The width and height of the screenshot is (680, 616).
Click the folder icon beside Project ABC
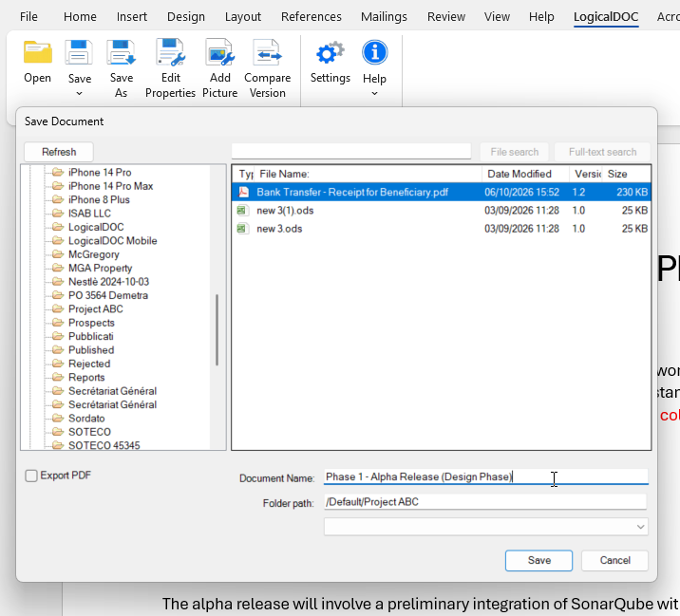(58, 308)
